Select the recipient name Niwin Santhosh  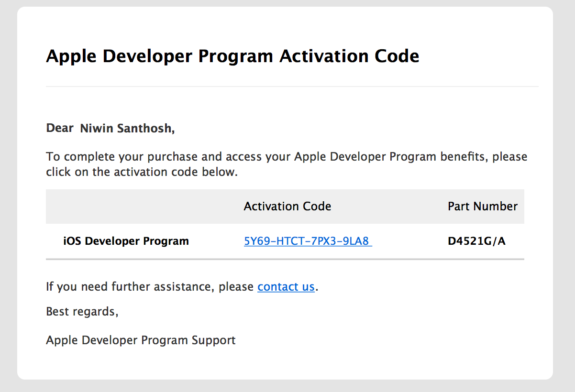tap(126, 128)
